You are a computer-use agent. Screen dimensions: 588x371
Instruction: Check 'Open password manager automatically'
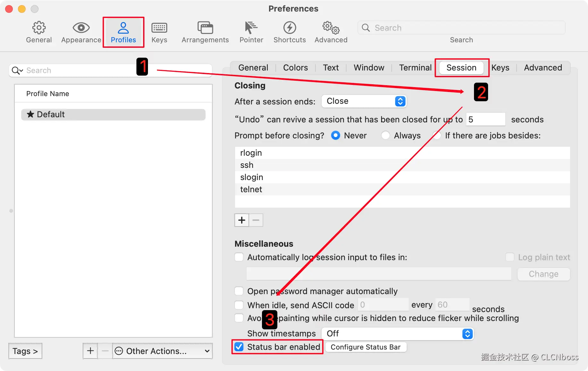(239, 291)
